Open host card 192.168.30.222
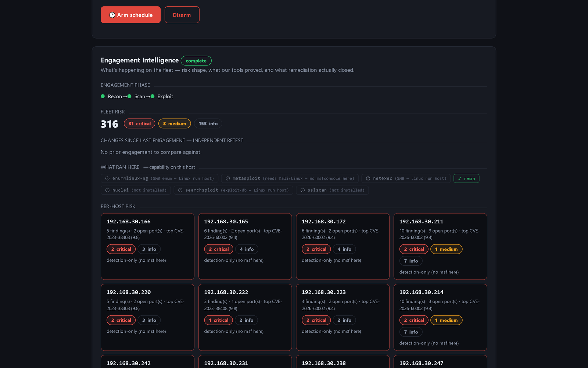 point(245,317)
